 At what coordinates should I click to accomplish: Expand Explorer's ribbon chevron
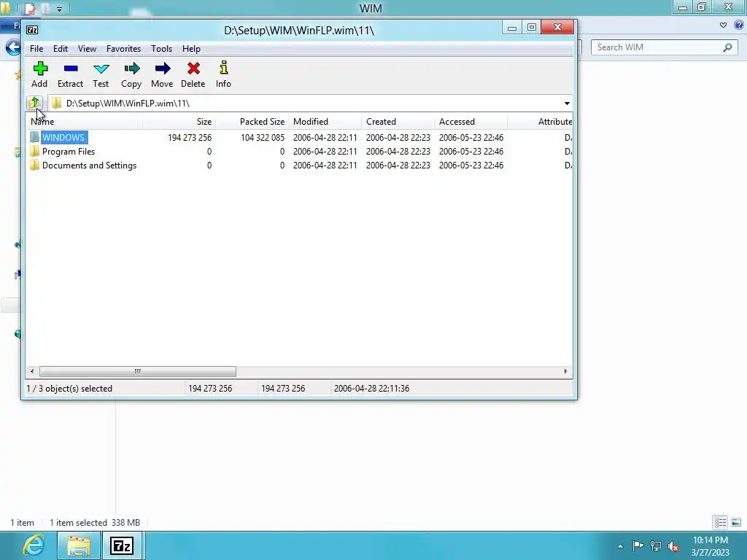click(x=723, y=26)
